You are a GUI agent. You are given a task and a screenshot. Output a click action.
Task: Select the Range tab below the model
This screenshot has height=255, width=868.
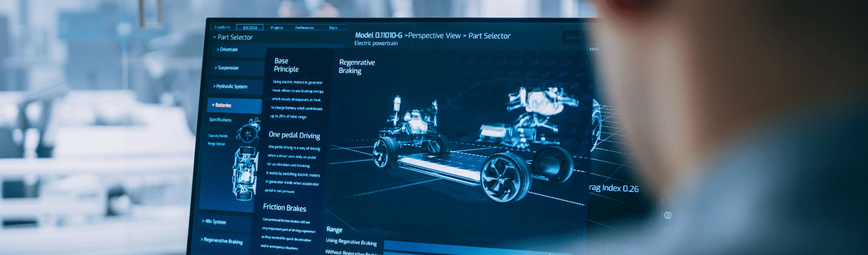tap(334, 230)
